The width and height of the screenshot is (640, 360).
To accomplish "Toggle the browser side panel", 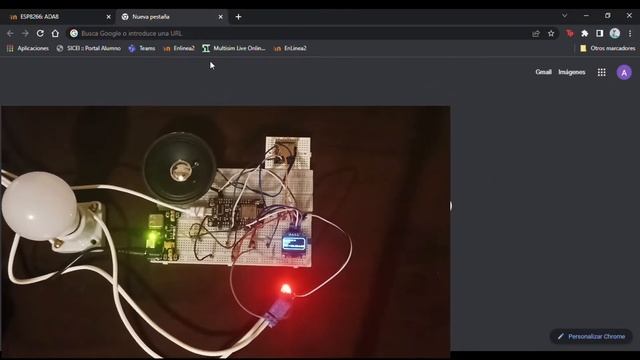I will (600, 33).
